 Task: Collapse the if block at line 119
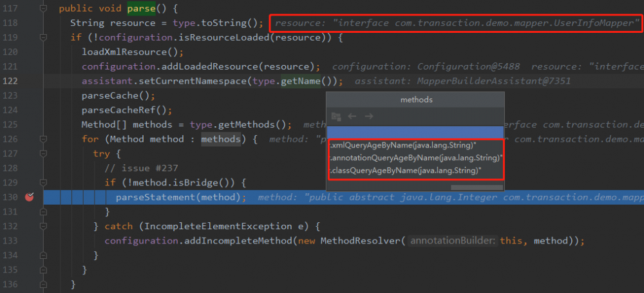point(44,37)
